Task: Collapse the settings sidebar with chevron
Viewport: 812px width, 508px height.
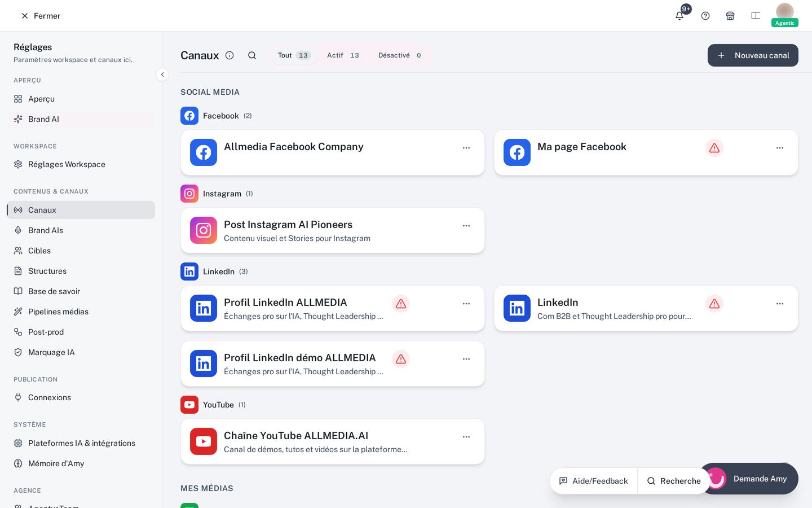Action: point(162,75)
